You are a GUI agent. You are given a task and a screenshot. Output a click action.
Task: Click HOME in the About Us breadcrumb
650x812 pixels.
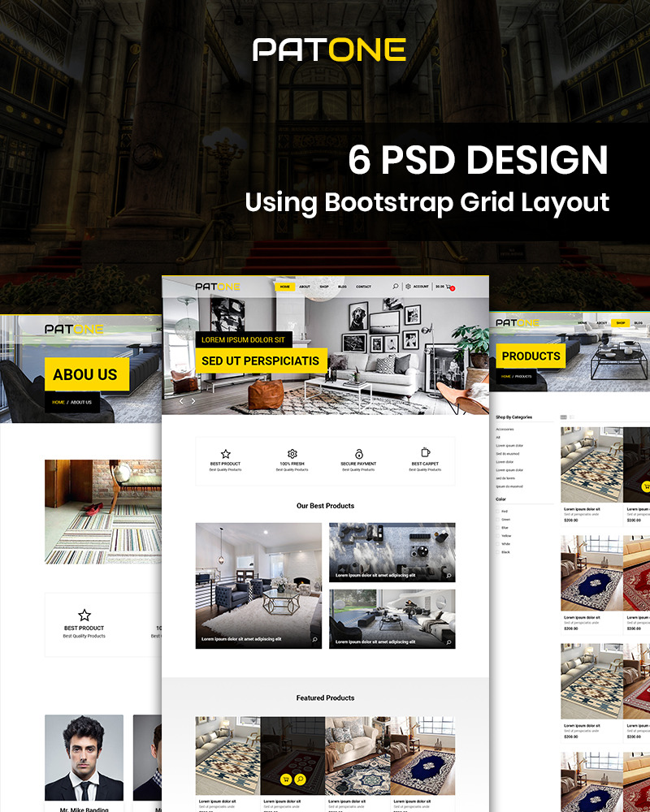tap(57, 401)
